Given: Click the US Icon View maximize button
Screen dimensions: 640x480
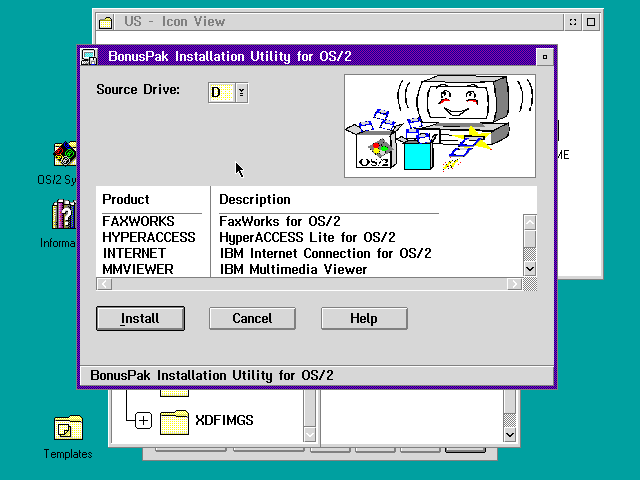Looking at the screenshot, I should 591,22.
